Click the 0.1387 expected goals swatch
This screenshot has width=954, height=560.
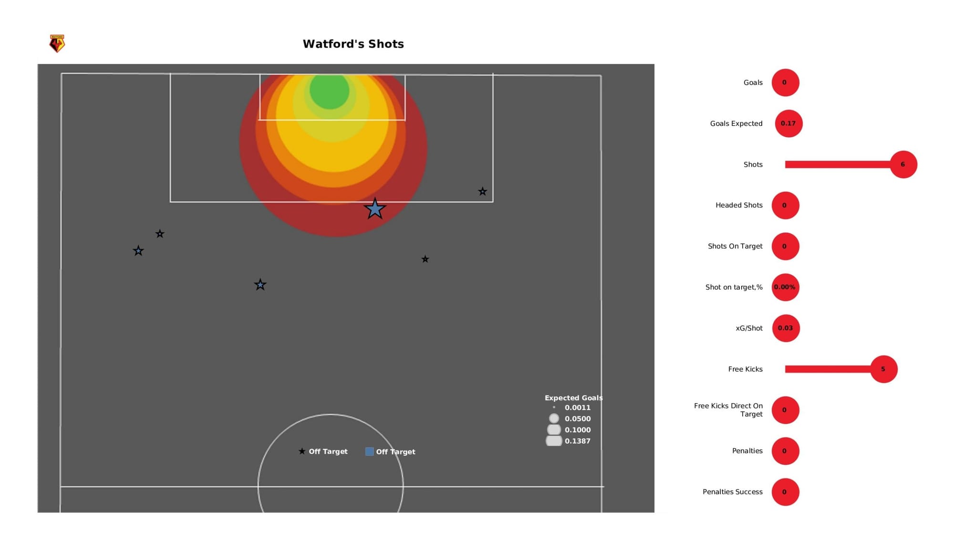tap(554, 440)
